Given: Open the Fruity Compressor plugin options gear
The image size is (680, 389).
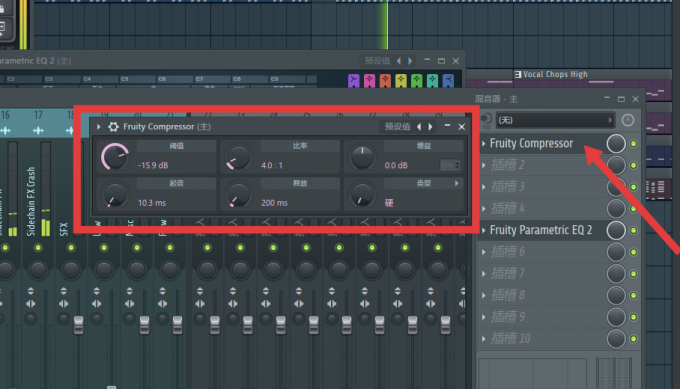Looking at the screenshot, I should click(113, 127).
